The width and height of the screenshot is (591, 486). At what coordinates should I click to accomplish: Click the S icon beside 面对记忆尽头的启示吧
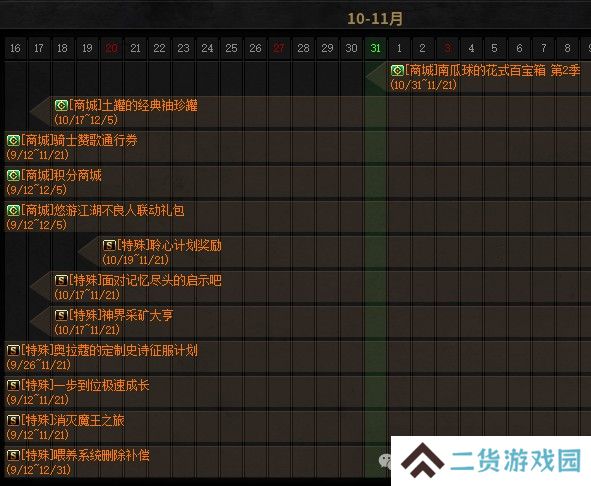pos(61,281)
